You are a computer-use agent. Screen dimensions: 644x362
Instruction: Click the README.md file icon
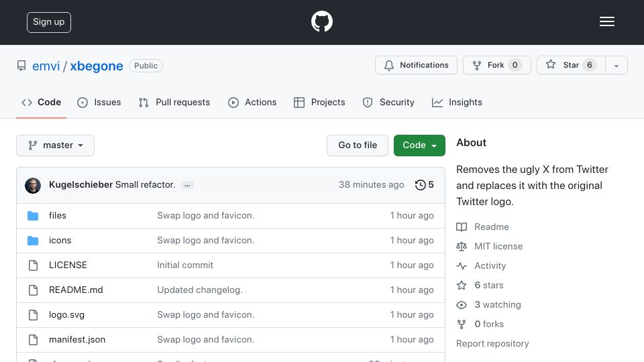[34, 290]
